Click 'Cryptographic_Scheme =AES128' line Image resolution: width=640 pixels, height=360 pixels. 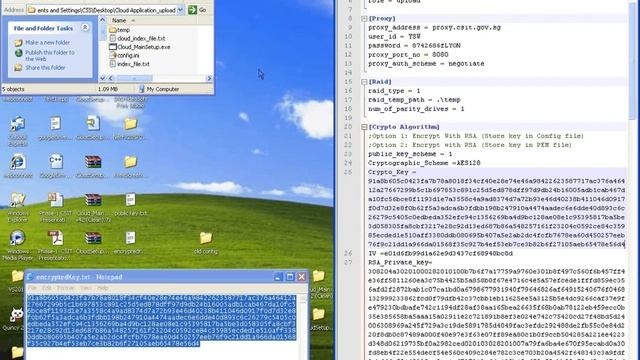tap(424, 163)
